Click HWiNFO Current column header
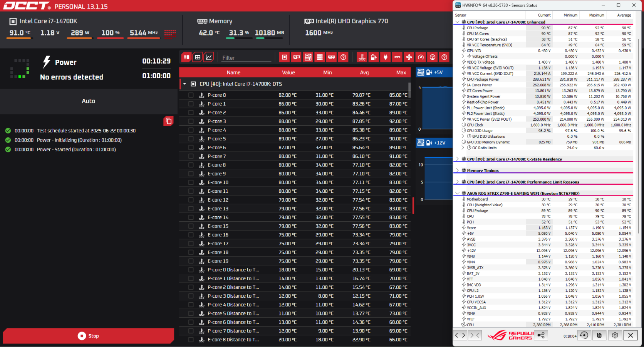 (544, 15)
